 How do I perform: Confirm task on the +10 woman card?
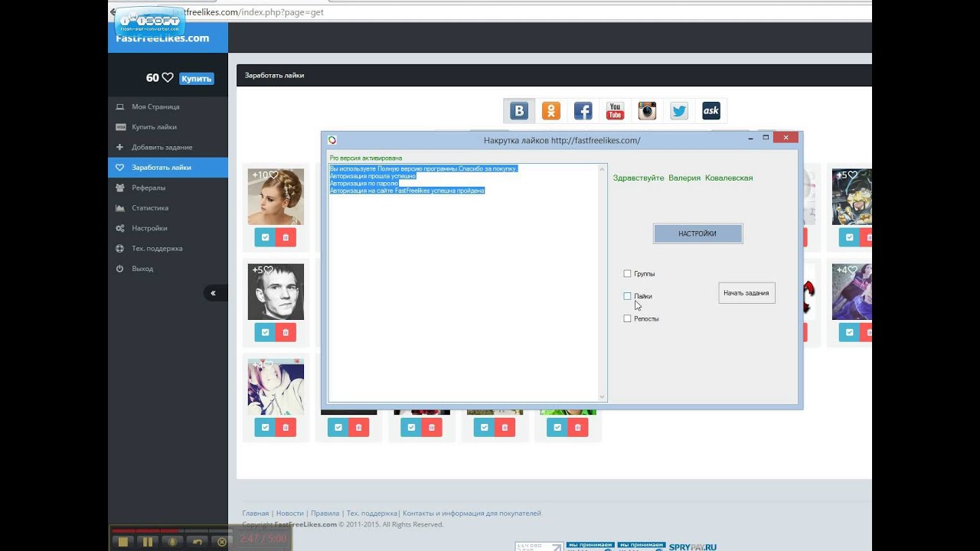click(265, 237)
